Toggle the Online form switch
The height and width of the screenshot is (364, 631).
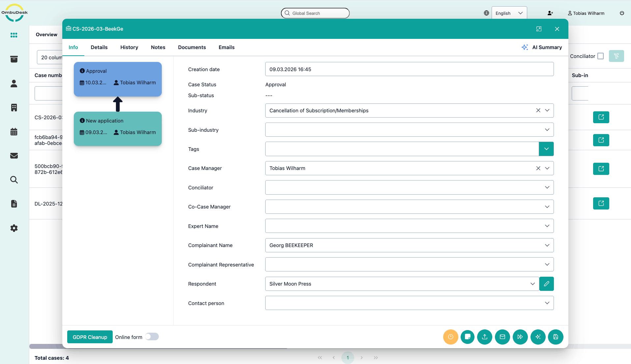click(152, 337)
